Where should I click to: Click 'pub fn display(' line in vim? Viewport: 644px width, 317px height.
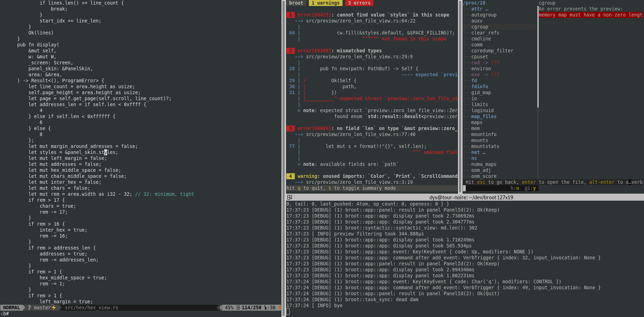point(38,45)
